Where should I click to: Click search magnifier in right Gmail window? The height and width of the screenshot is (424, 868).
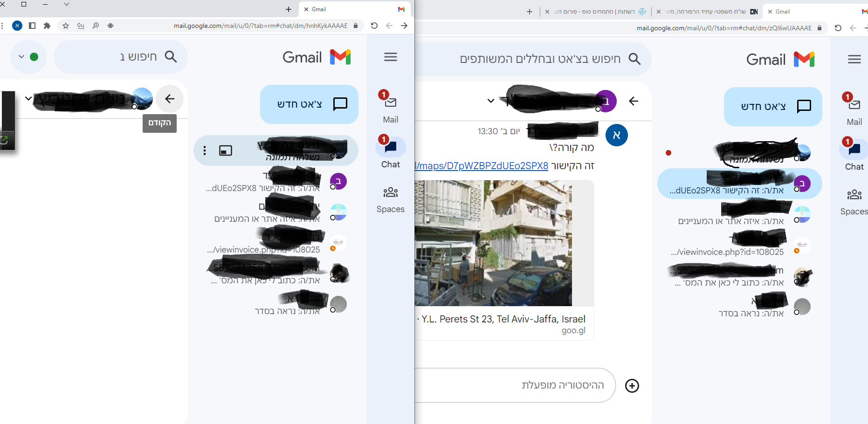tap(634, 59)
